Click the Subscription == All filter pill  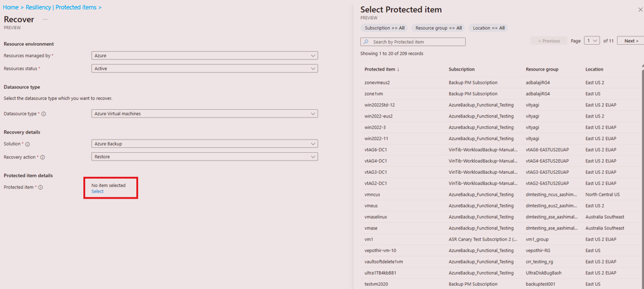click(385, 28)
